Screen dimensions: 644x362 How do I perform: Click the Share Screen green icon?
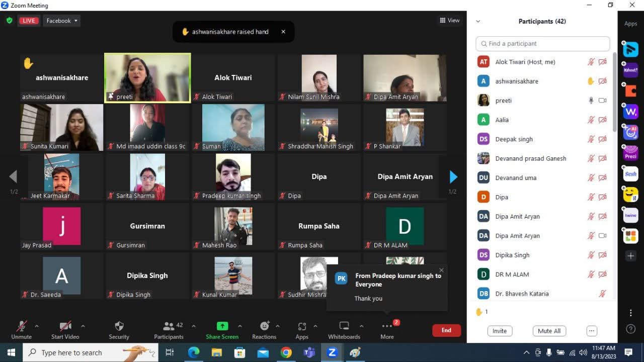coord(222,326)
